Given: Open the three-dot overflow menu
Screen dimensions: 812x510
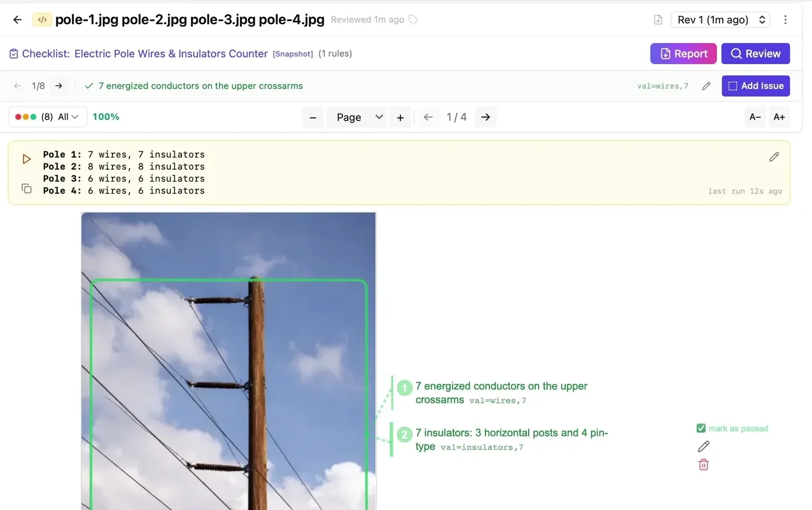Looking at the screenshot, I should [785, 19].
